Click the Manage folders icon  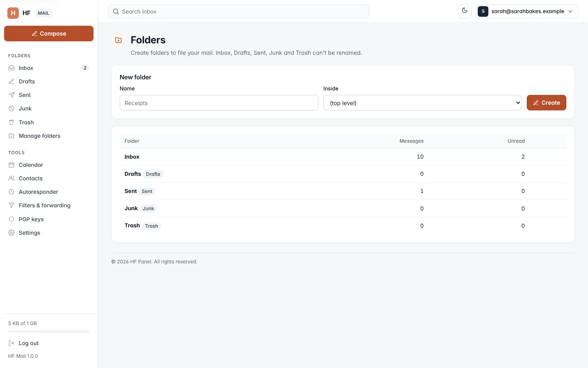pyautogui.click(x=11, y=136)
